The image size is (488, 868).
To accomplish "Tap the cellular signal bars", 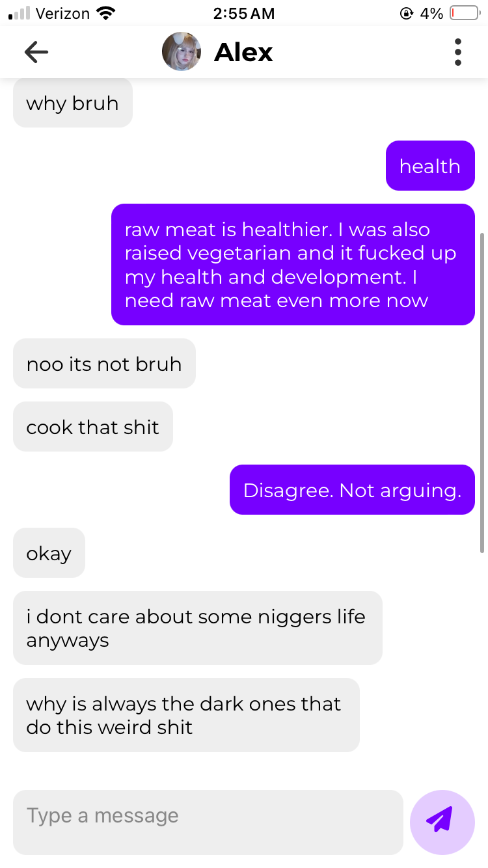I will tap(20, 13).
